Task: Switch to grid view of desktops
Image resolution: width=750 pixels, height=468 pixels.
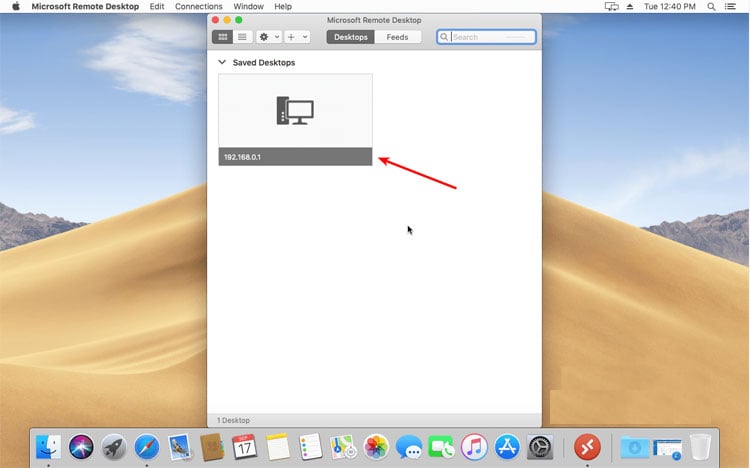Action: pyautogui.click(x=222, y=37)
